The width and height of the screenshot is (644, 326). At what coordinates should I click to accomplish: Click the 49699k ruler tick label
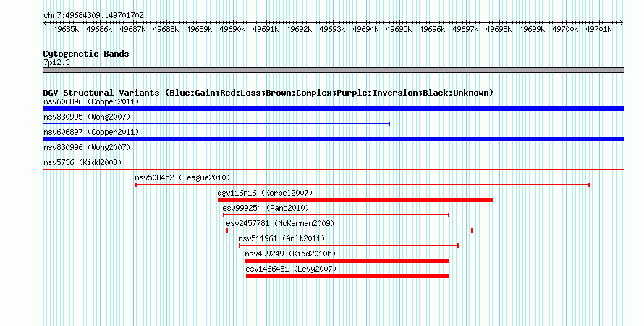[531, 29]
